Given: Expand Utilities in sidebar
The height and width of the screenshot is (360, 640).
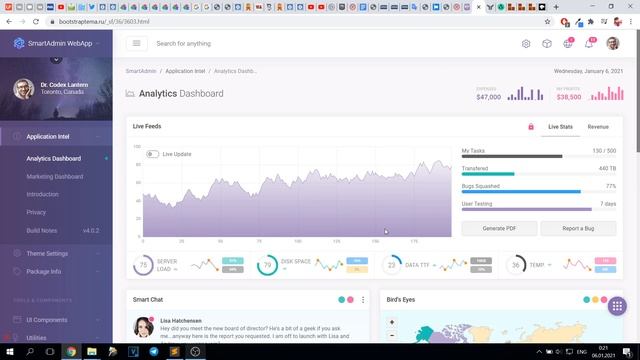Looking at the screenshot, I should pyautogui.click(x=56, y=338).
